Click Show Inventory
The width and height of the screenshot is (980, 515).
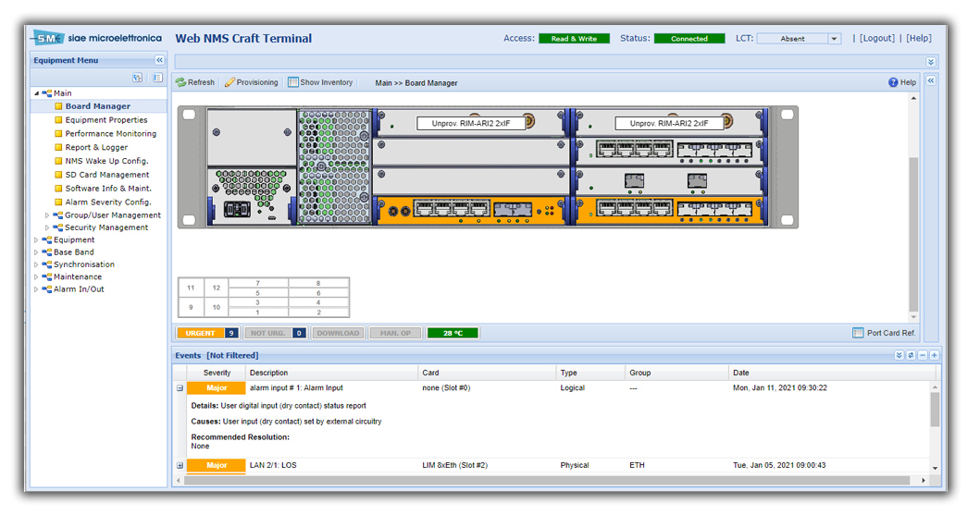coord(320,82)
